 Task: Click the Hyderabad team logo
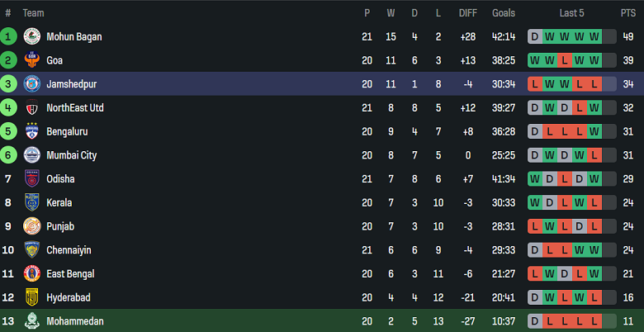point(32,297)
